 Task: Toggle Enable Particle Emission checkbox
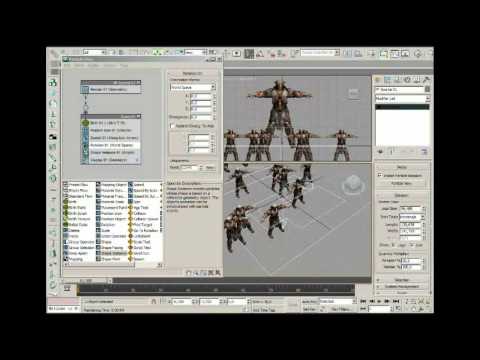(379, 175)
